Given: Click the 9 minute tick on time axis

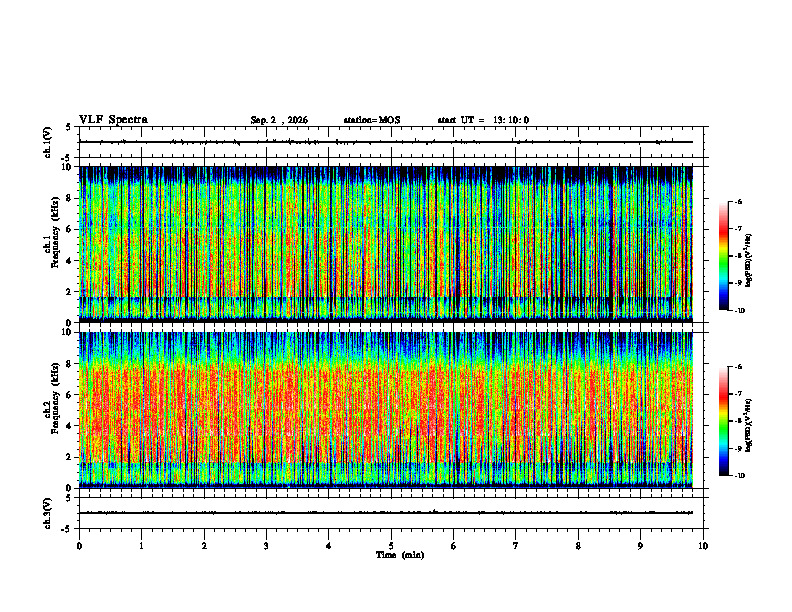Looking at the screenshot, I should 640,546.
